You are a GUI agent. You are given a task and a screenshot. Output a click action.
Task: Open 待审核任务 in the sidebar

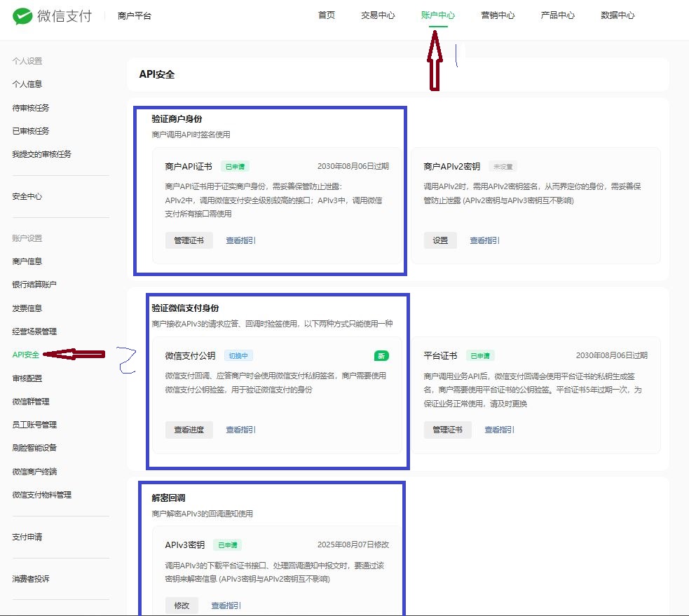(x=31, y=108)
